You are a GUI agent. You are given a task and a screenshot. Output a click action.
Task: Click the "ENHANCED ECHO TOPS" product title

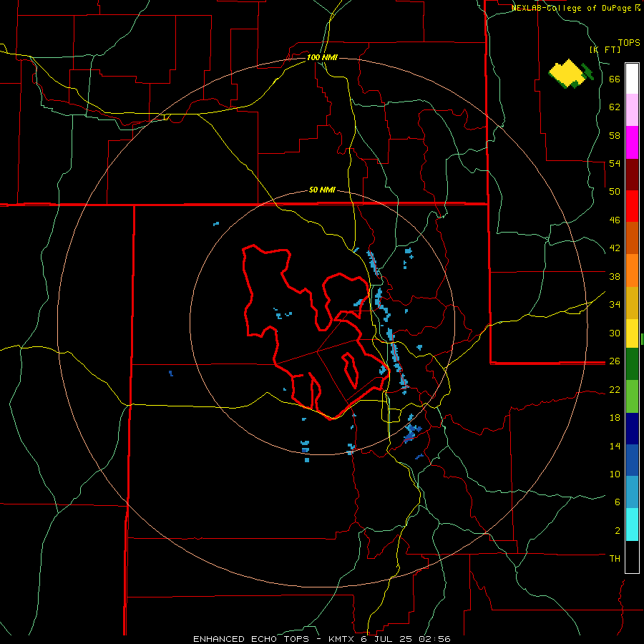[x=251, y=639]
